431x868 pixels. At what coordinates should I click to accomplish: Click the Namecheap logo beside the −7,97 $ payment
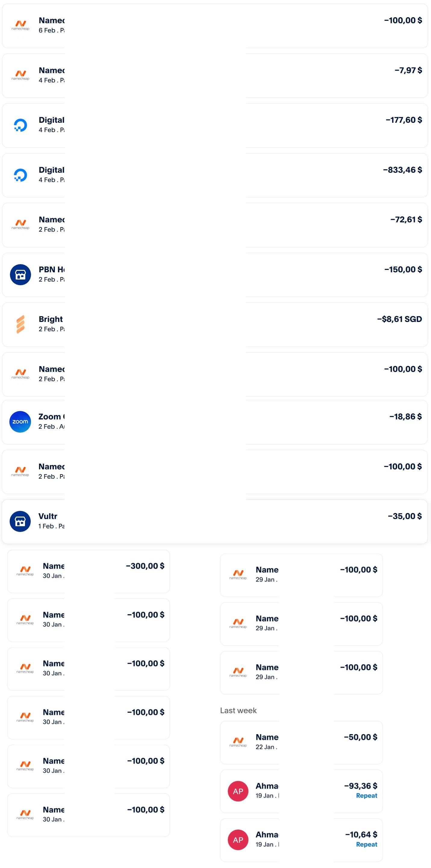pos(20,75)
